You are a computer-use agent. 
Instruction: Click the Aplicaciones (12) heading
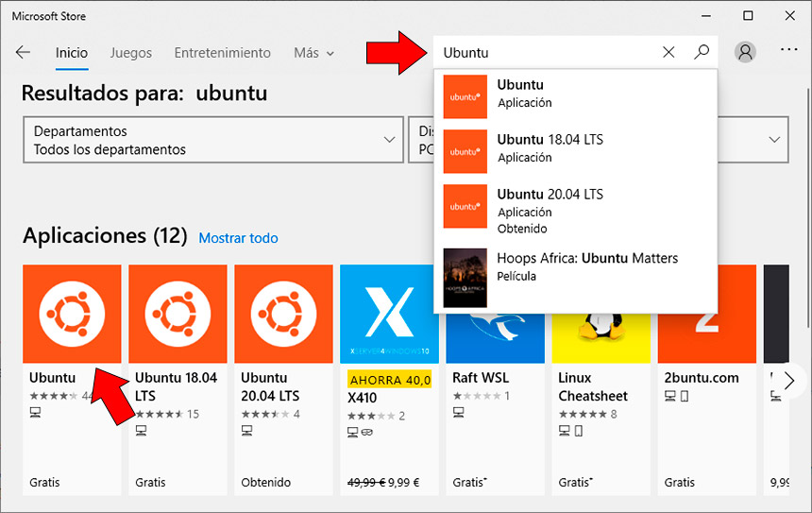tap(105, 236)
